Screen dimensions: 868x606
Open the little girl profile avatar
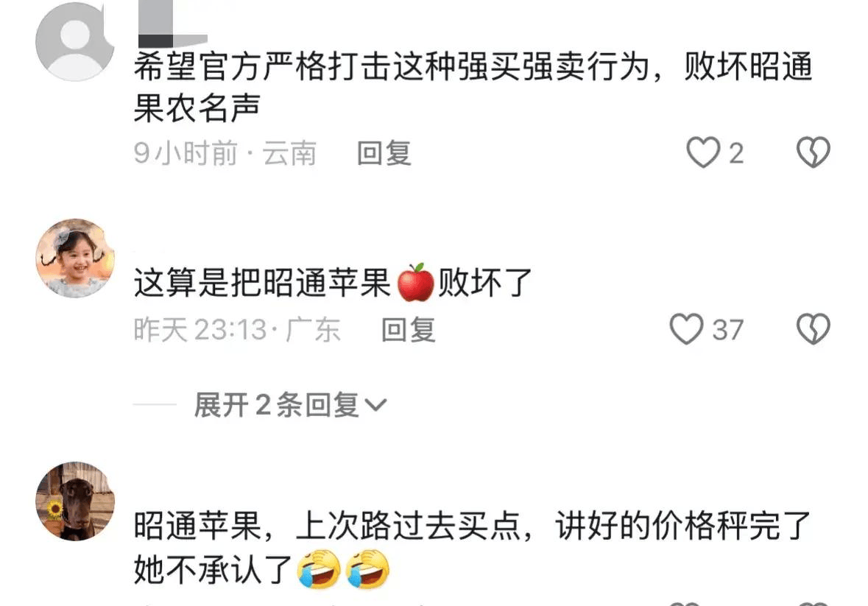(x=75, y=258)
